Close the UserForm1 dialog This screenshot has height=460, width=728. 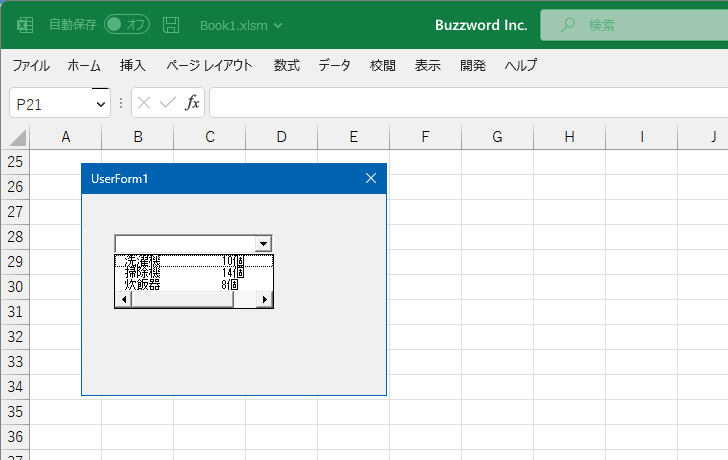(x=370, y=178)
